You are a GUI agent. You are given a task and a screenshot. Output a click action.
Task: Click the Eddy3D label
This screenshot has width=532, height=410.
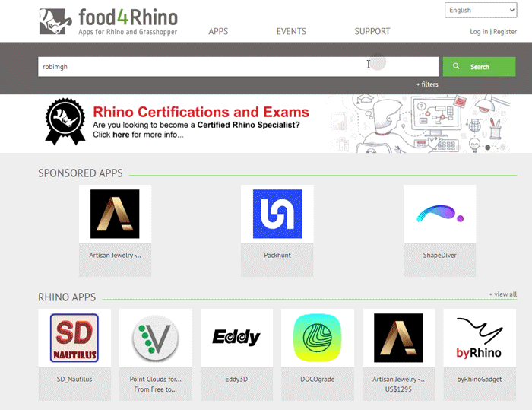236,379
